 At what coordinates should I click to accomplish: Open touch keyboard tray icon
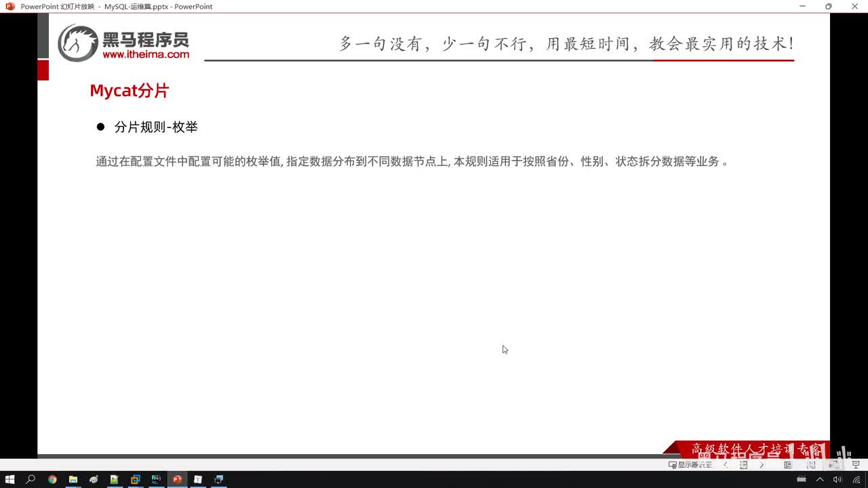coord(801,479)
